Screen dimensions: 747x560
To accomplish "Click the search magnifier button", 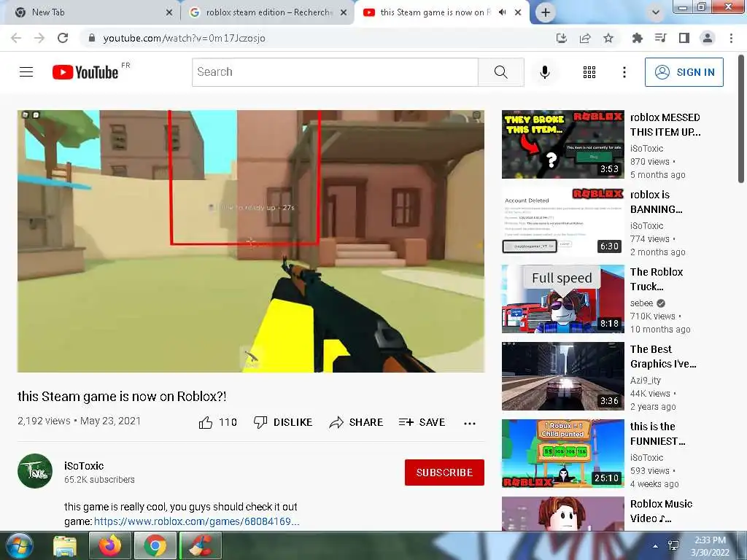I will [x=500, y=72].
